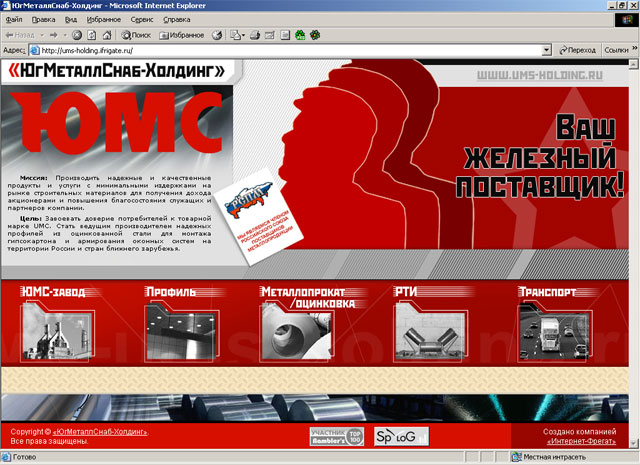
Task: Go to the Home page icon
Action: coord(107,35)
